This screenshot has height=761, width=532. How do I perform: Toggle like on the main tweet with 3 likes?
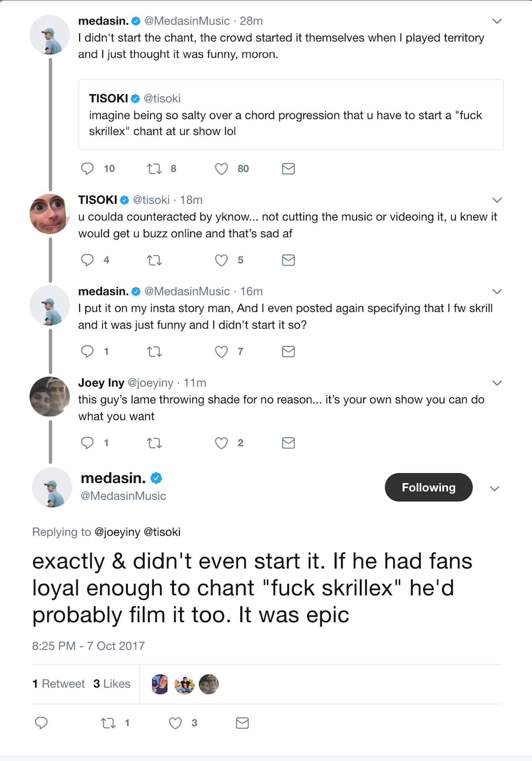(175, 723)
